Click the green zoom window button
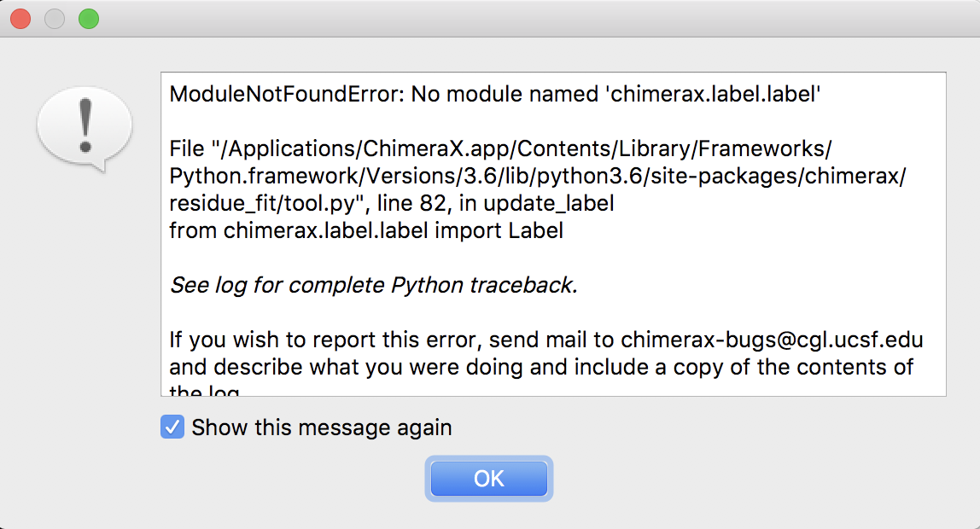This screenshot has width=980, height=529. pos(88,18)
